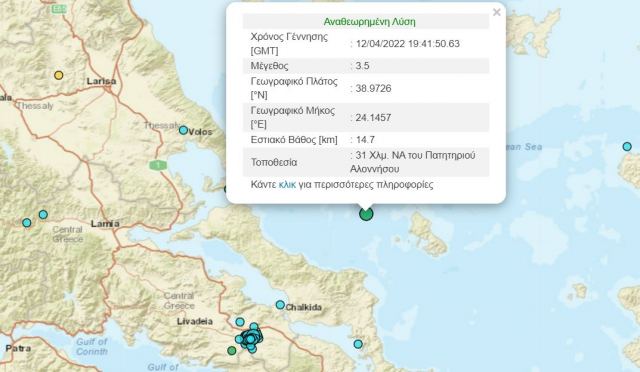Click the focal depth value 14.7
Viewport: 640px width, 372px height.
[x=365, y=140]
